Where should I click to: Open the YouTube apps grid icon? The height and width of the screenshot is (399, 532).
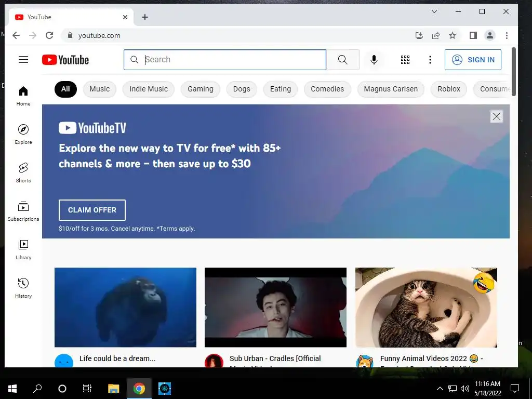[x=405, y=60]
